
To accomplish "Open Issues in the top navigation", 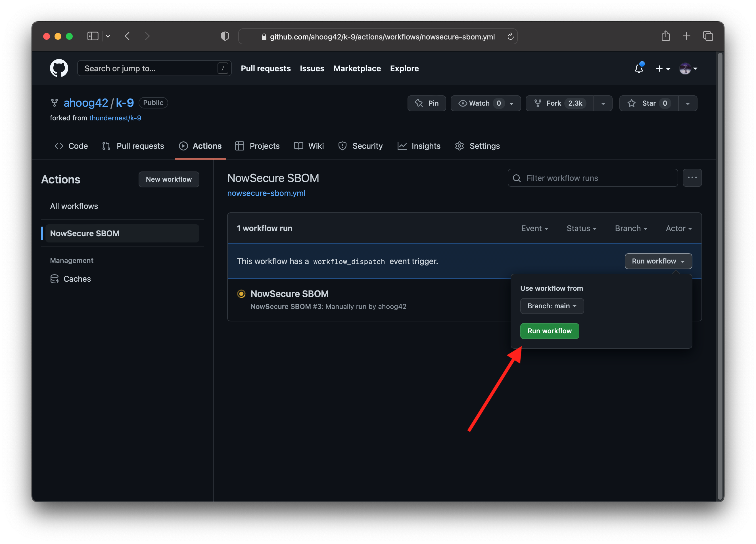I will click(312, 68).
